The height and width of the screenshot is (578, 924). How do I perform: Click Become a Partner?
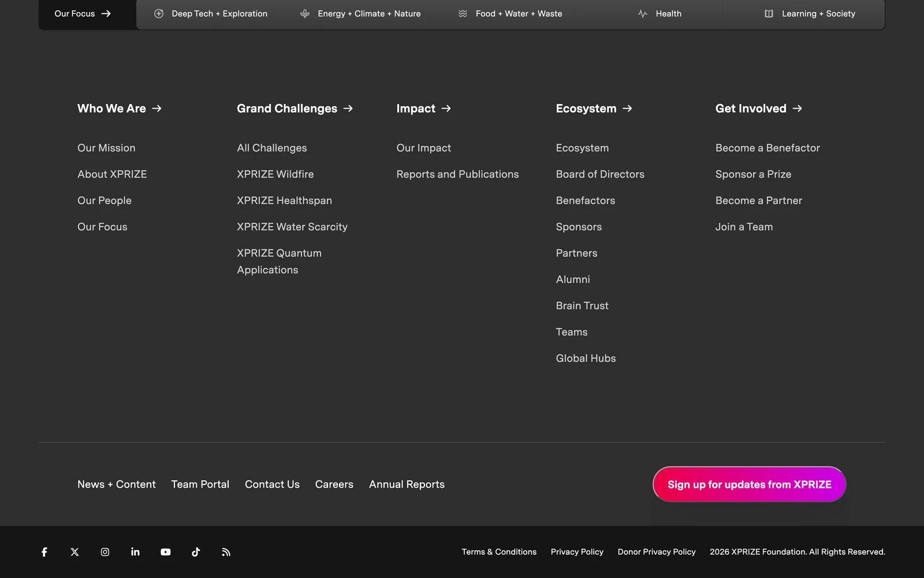(x=759, y=201)
